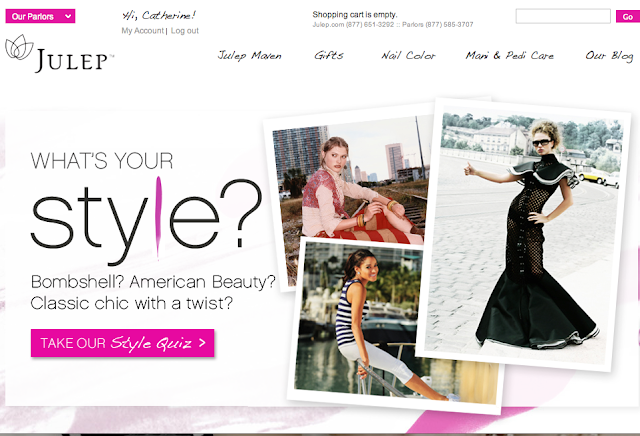Click the Julep logo
Image resolution: width=640 pixels, height=436 pixels.
click(x=59, y=54)
